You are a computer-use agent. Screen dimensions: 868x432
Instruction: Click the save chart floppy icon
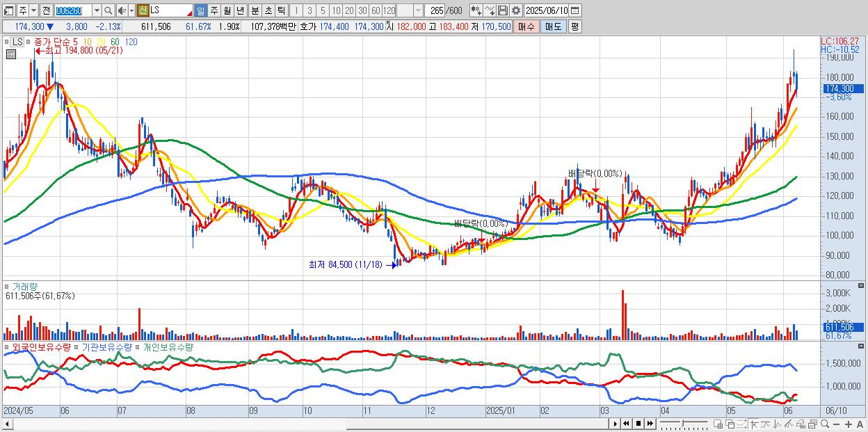503,11
